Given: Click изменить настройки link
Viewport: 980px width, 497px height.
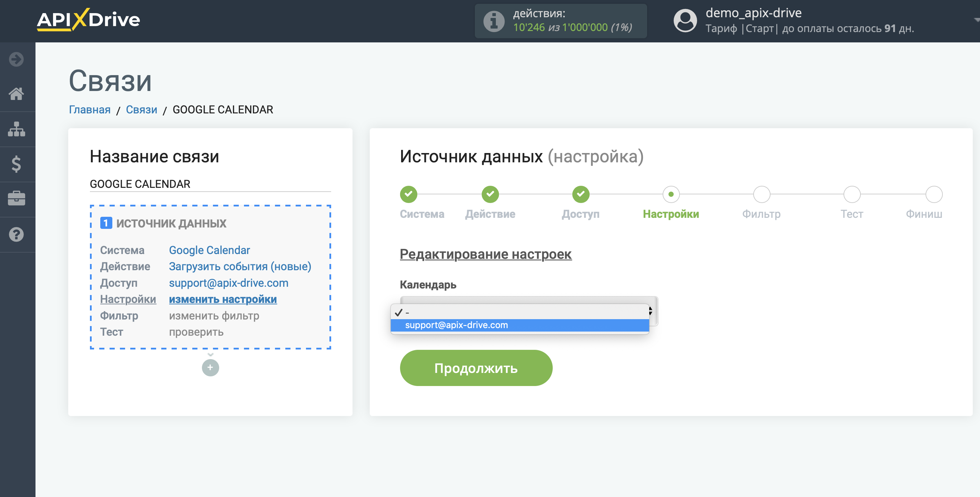Looking at the screenshot, I should 223,299.
